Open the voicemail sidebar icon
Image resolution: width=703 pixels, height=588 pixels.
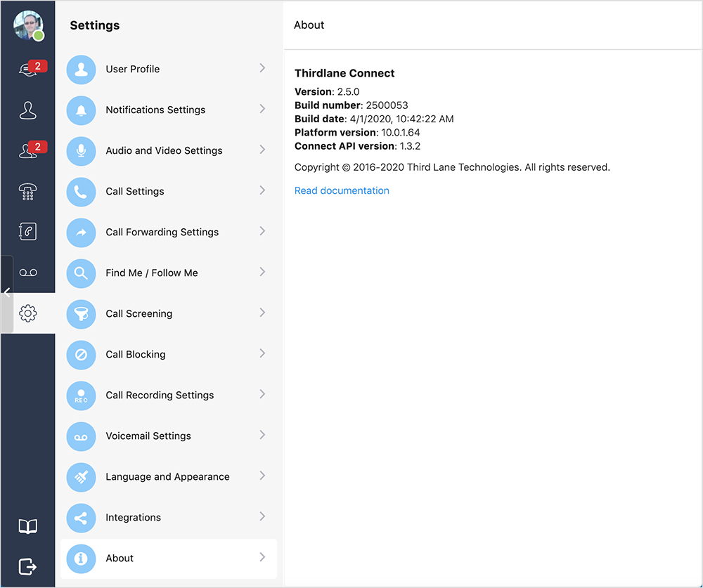coord(28,273)
